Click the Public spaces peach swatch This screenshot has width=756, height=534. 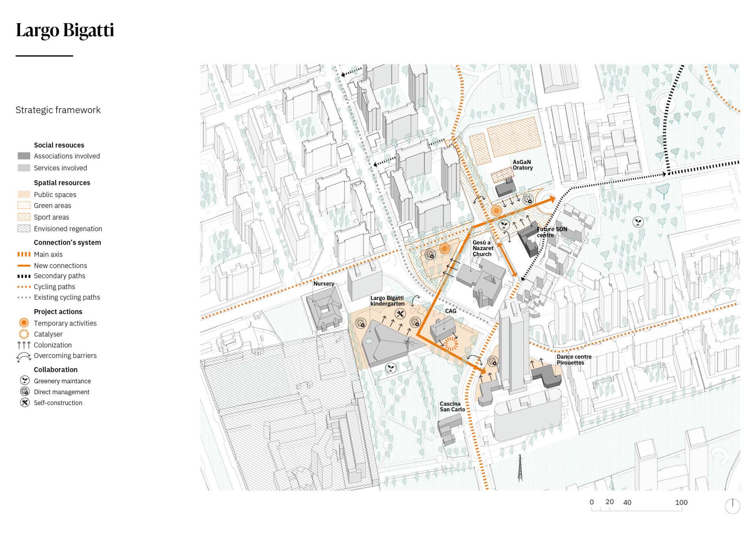click(x=24, y=194)
